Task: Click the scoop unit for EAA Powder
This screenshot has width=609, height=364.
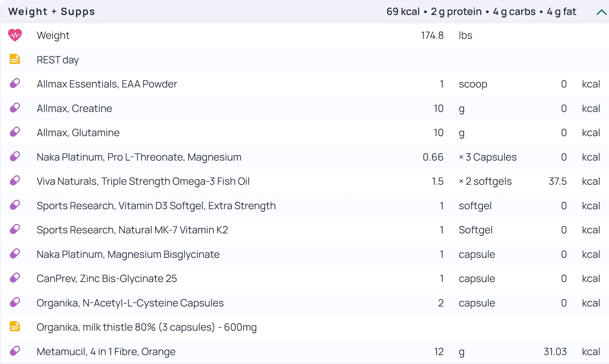Action: point(473,85)
